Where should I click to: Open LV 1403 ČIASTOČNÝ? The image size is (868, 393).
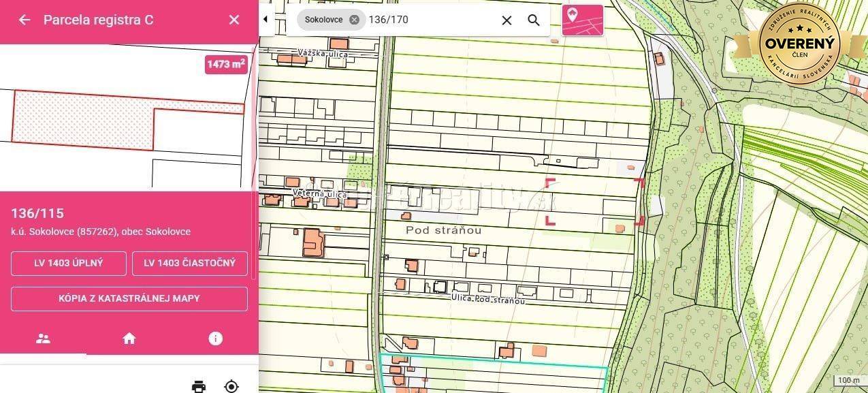click(x=190, y=263)
